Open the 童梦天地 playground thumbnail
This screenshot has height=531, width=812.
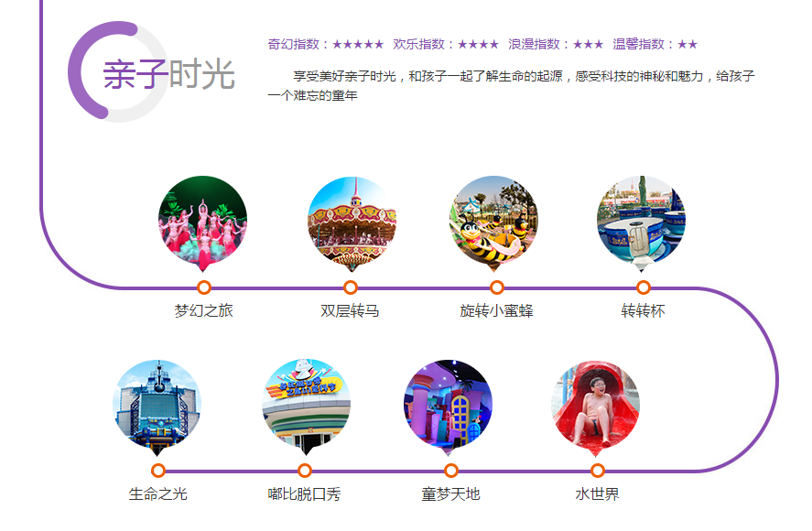coord(448,407)
